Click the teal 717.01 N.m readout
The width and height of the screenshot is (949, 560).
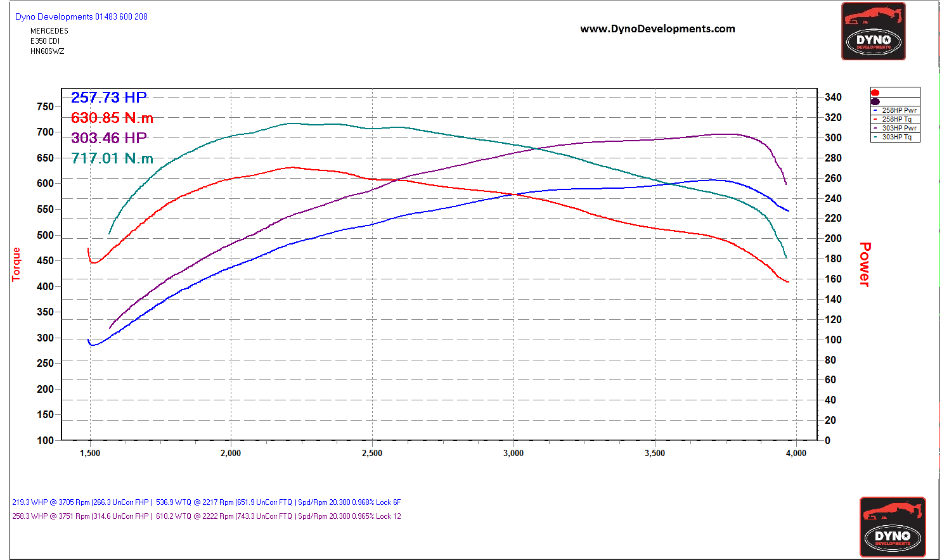click(x=112, y=158)
